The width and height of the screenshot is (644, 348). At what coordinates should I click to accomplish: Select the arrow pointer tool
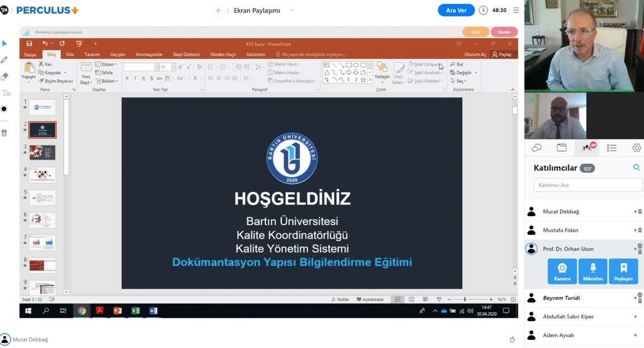click(x=4, y=43)
